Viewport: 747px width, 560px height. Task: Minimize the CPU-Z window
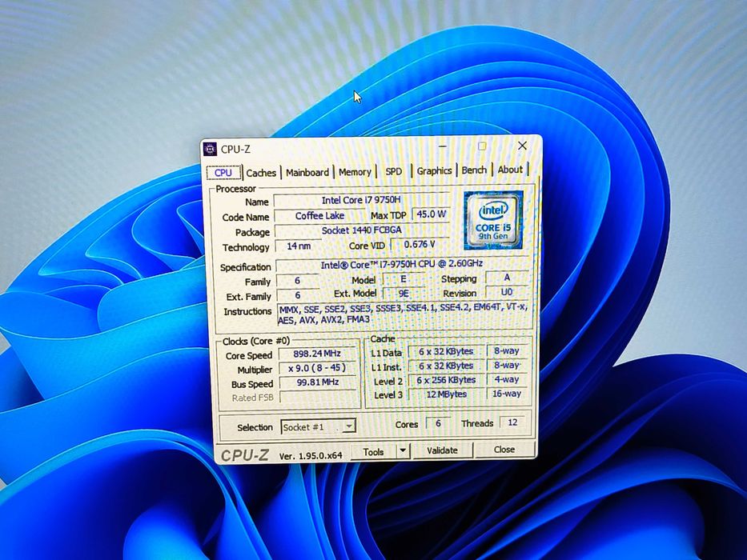444,146
